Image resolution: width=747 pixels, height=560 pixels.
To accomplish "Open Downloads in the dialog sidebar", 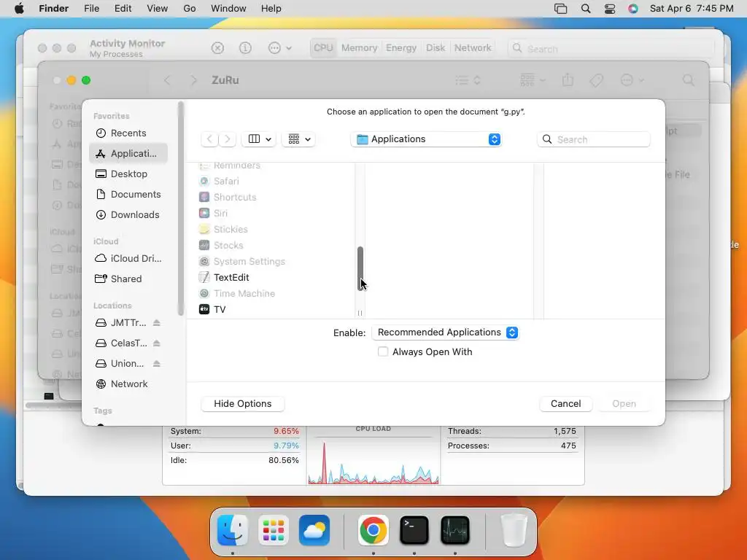I will (128, 215).
